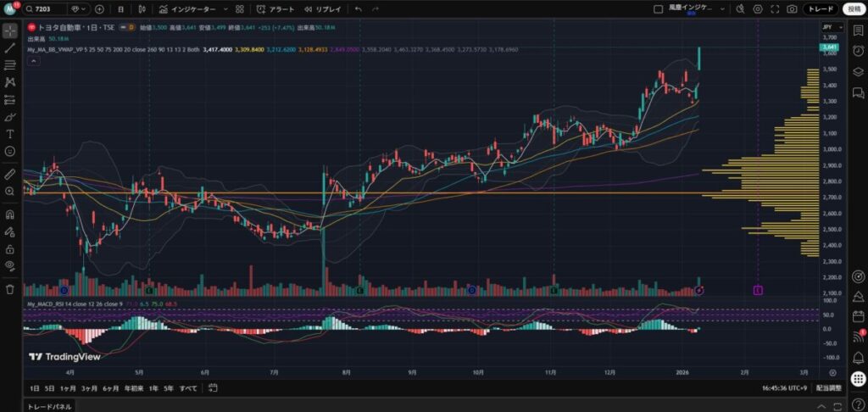The height and width of the screenshot is (412, 868).
Task: Select the crosshair cursor tool
Action: (x=10, y=31)
